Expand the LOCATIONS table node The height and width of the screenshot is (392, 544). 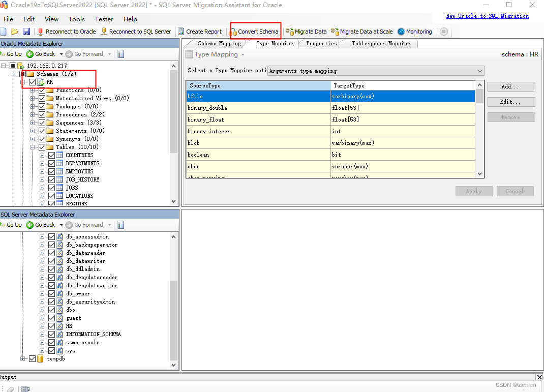(42, 196)
